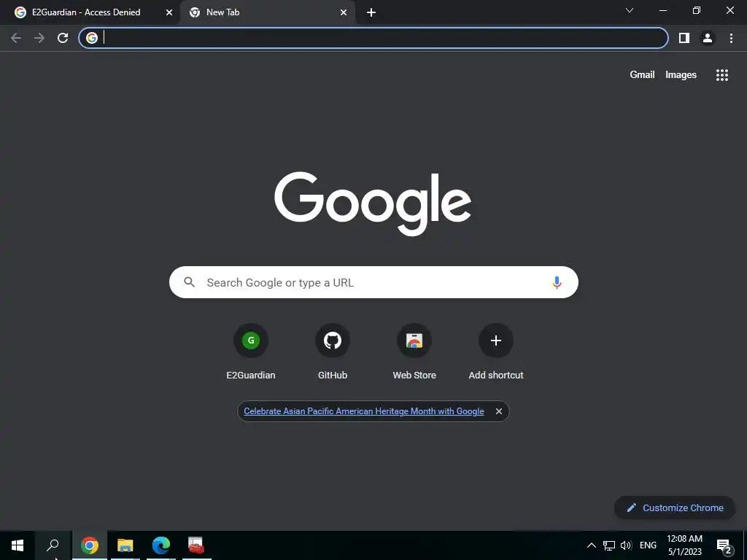Click the browser back arrow
Viewport: 747px width, 560px height.
point(16,38)
